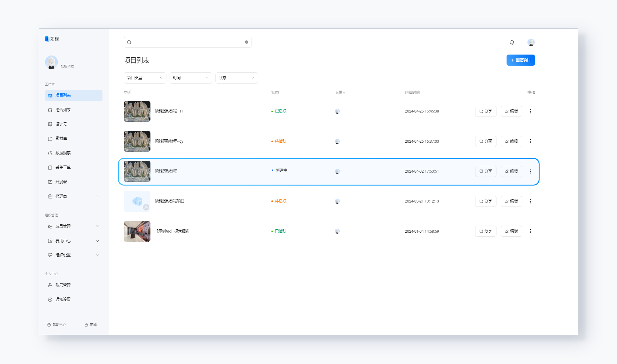617x364 pixels.
Task: Open the 时间 dropdown filter
Action: click(191, 78)
